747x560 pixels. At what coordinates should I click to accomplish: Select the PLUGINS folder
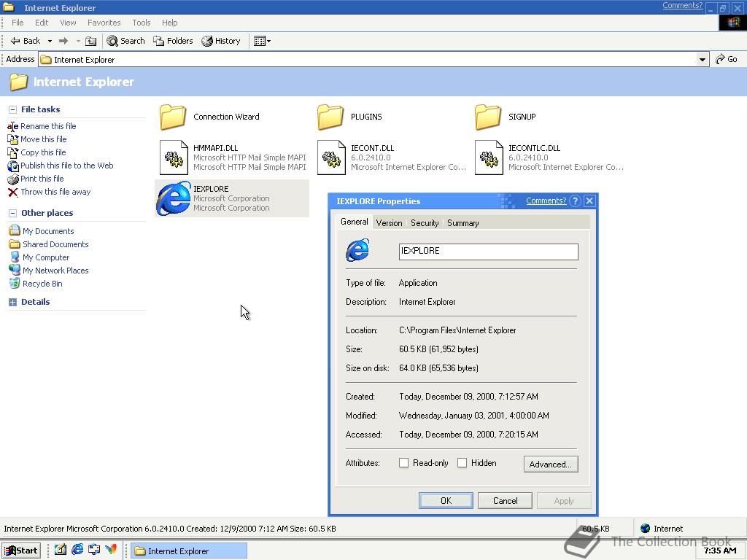pyautogui.click(x=349, y=117)
